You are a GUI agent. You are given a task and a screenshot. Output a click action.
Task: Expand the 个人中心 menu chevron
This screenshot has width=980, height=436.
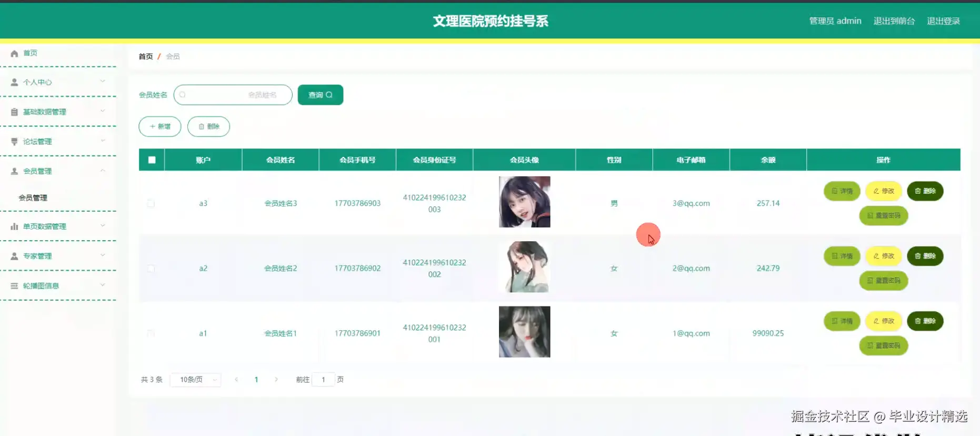click(x=103, y=81)
